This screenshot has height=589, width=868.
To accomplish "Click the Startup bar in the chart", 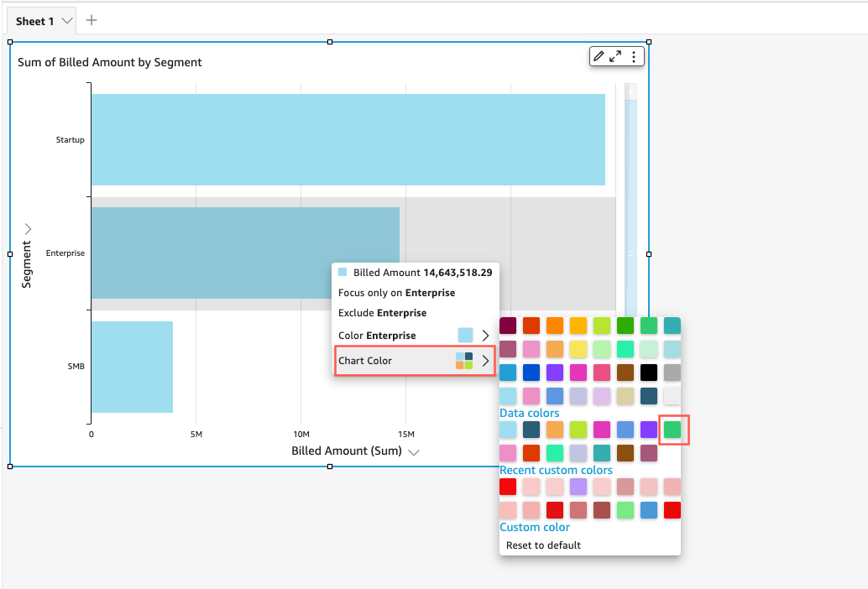I will [x=348, y=139].
